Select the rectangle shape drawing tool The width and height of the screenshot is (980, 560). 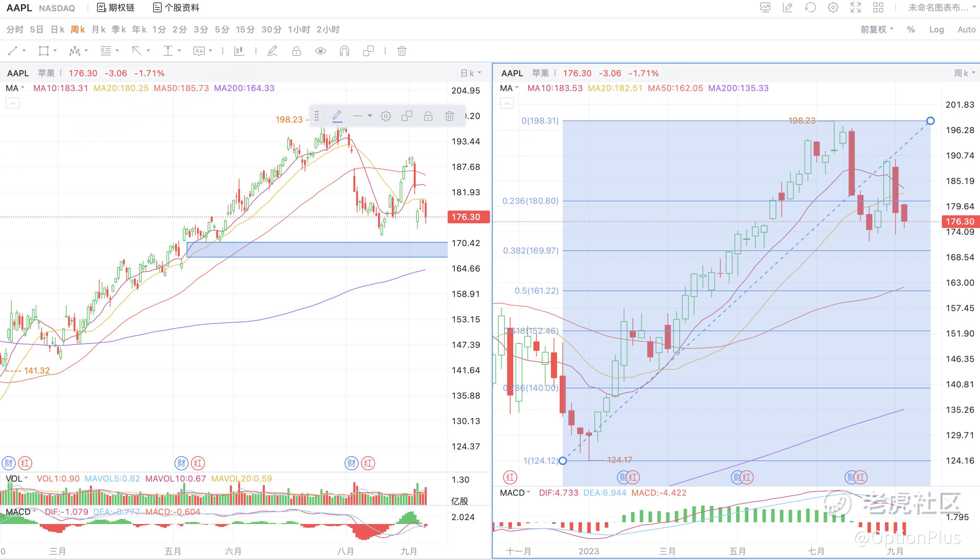(43, 51)
